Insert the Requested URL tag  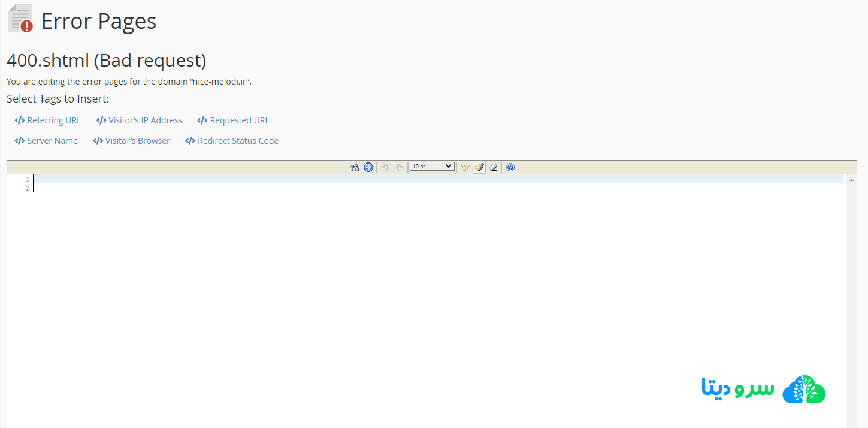pyautogui.click(x=234, y=120)
